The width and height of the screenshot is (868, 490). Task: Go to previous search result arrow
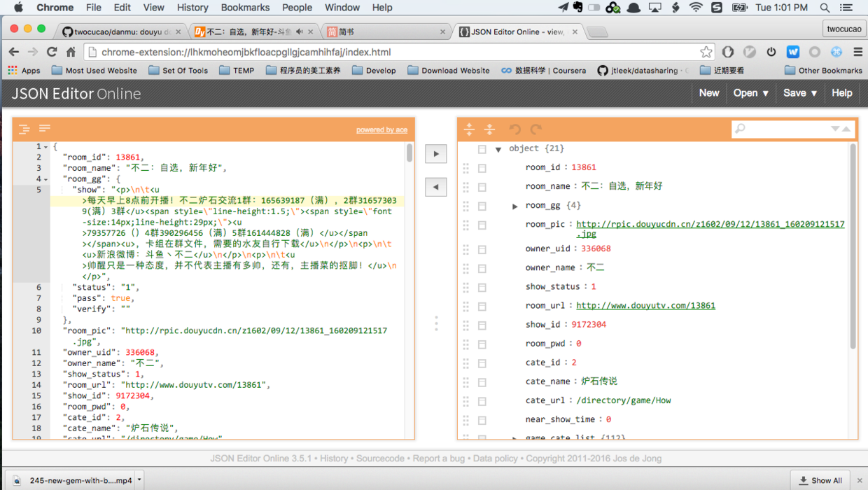click(x=846, y=129)
